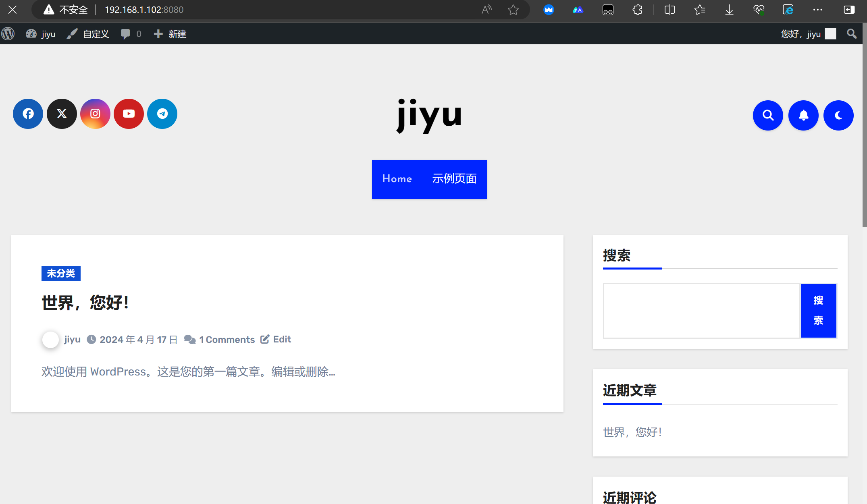
Task: Open the WordPress logo menu
Action: coord(8,34)
